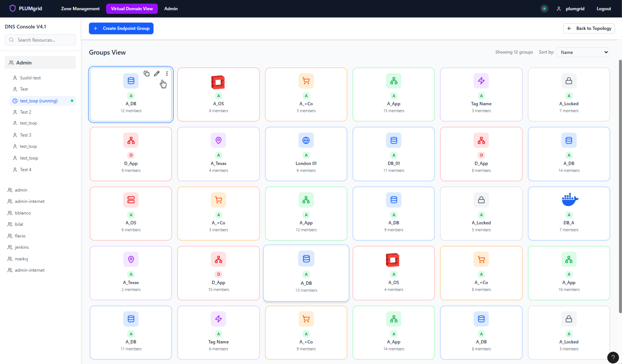Click the green status indicator in header
The width and height of the screenshot is (622, 364).
click(544, 9)
